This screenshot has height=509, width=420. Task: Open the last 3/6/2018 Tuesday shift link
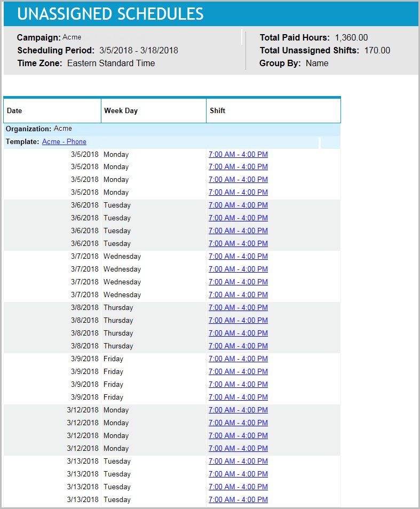click(x=238, y=244)
